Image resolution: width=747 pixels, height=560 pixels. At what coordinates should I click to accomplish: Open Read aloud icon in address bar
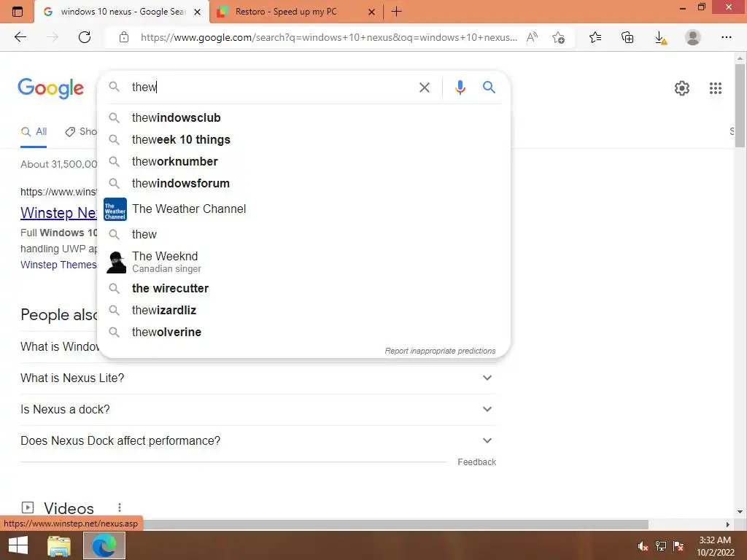tap(532, 37)
